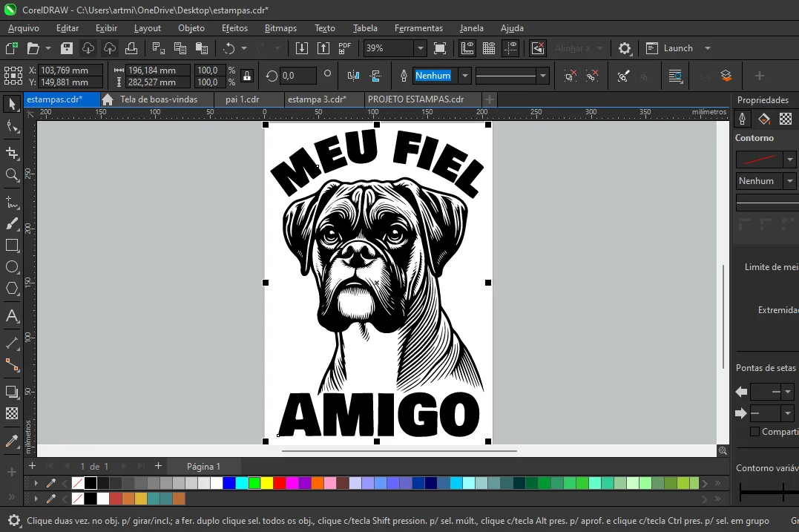Screen dimensions: 799x532
Task: Click the Save disk icon
Action: click(x=67, y=48)
